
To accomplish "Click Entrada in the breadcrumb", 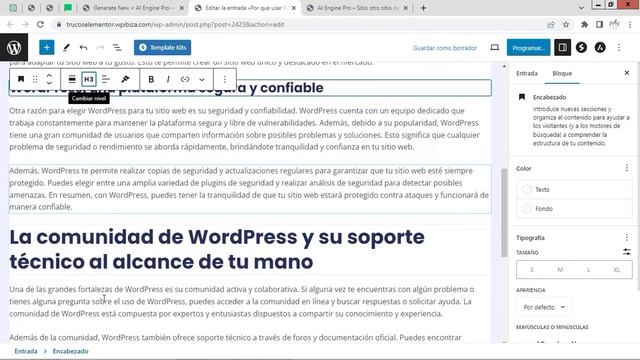I will click(x=26, y=351).
